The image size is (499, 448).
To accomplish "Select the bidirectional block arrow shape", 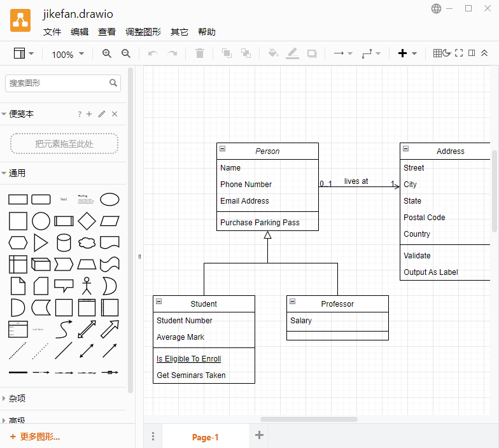I will (87, 330).
